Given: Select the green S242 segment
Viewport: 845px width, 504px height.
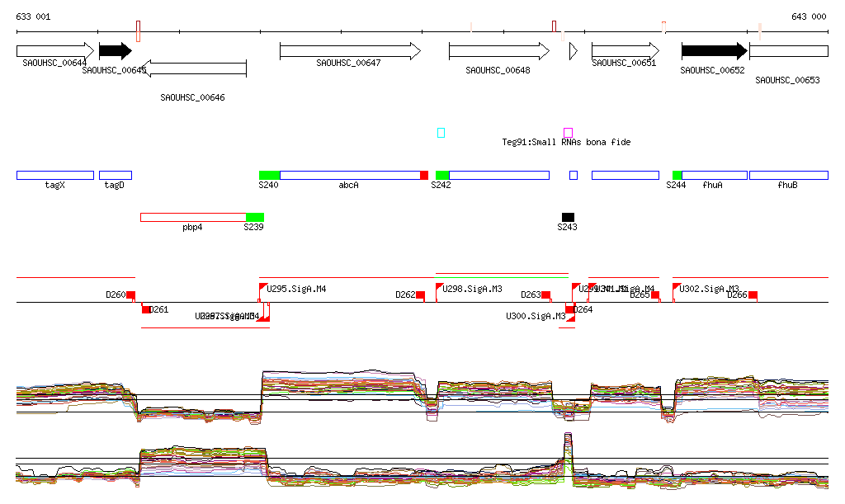Looking at the screenshot, I should (x=442, y=175).
